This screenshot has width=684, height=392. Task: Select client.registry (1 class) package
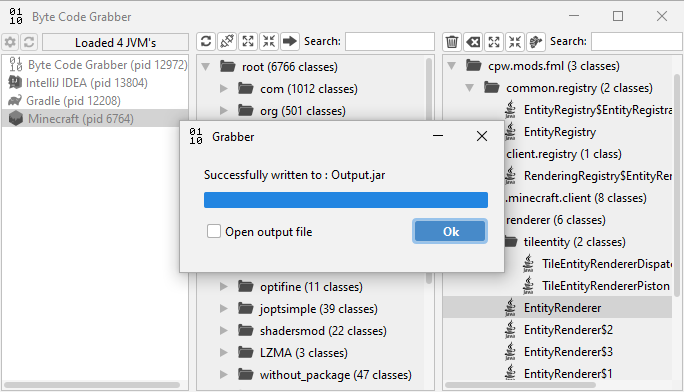[564, 154]
